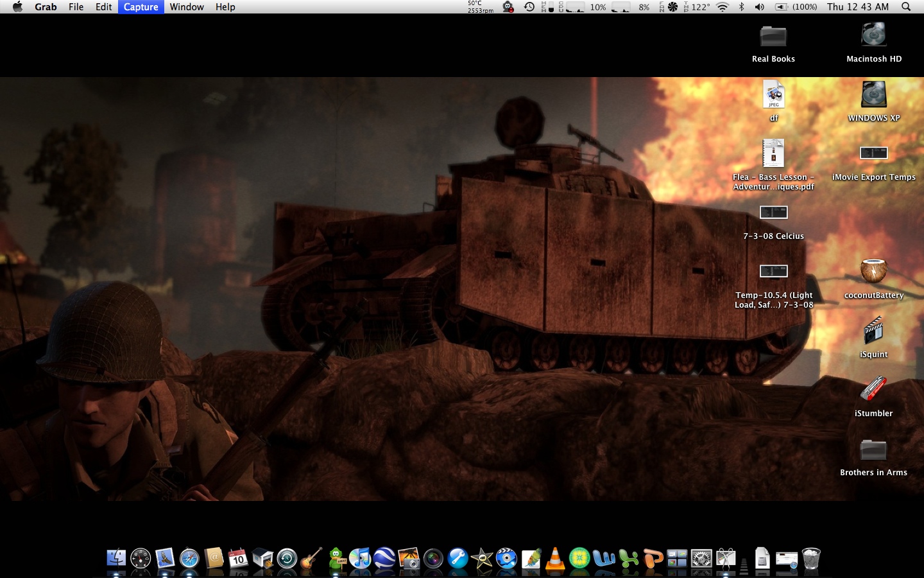Click the clock reading Thu 12 43 AM

coord(858,7)
